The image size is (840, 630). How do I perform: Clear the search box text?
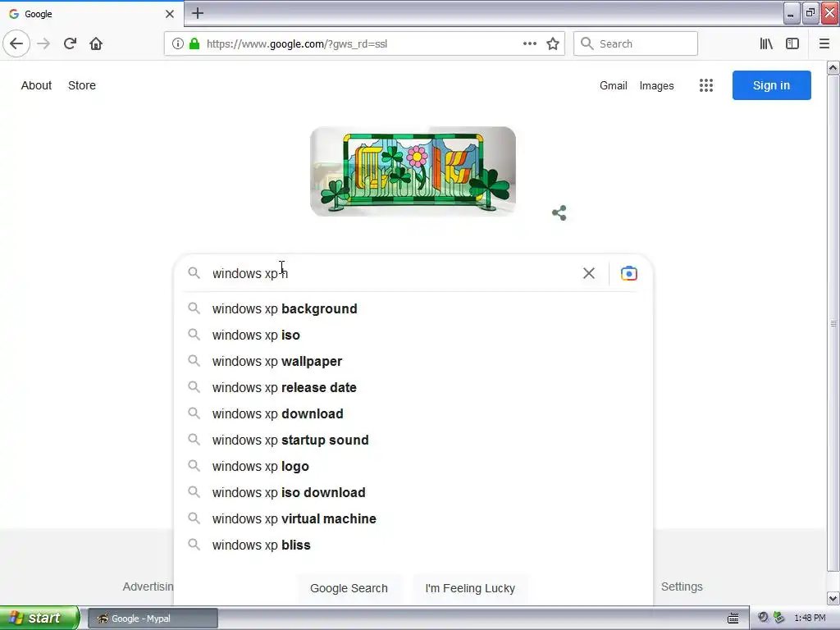(x=589, y=273)
